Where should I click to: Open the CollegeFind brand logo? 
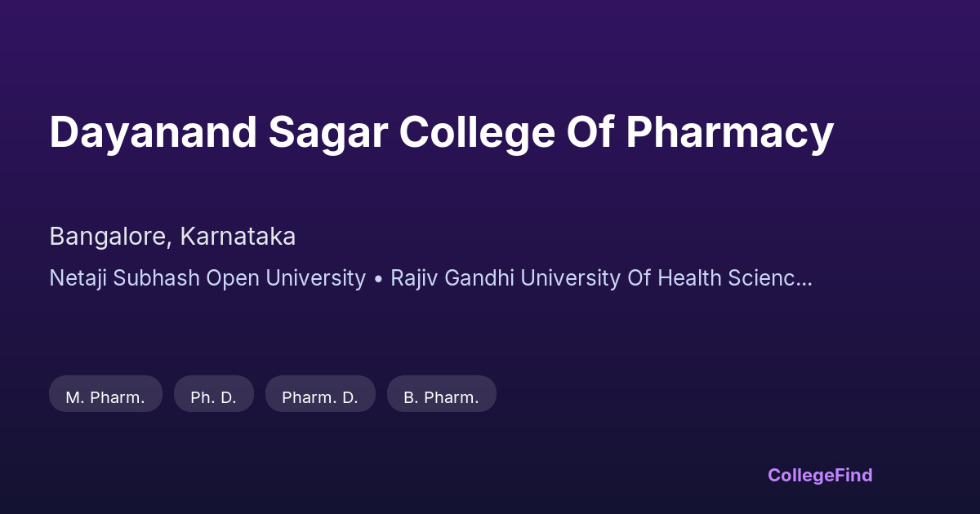819,475
